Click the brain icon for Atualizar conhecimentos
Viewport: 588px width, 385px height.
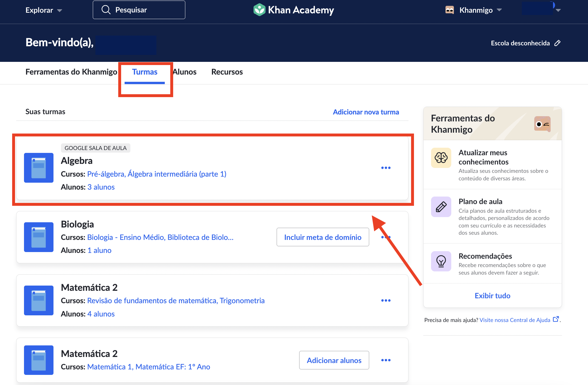[441, 158]
